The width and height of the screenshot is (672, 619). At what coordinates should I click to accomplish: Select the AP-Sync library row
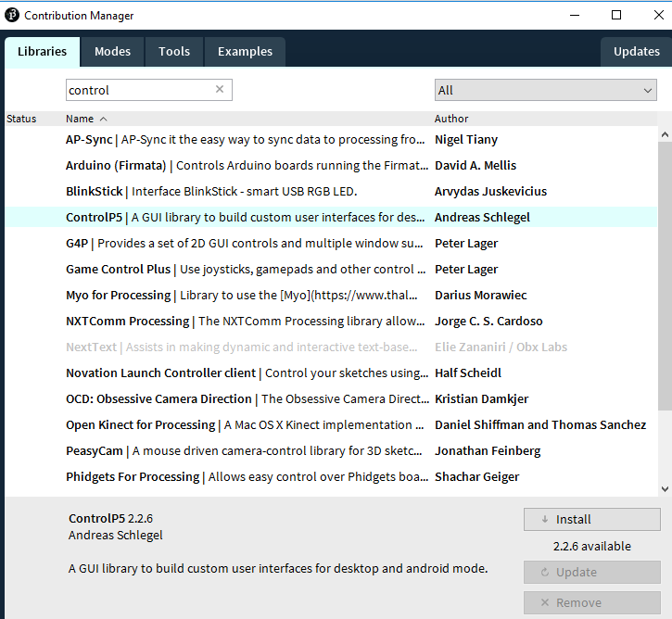331,140
